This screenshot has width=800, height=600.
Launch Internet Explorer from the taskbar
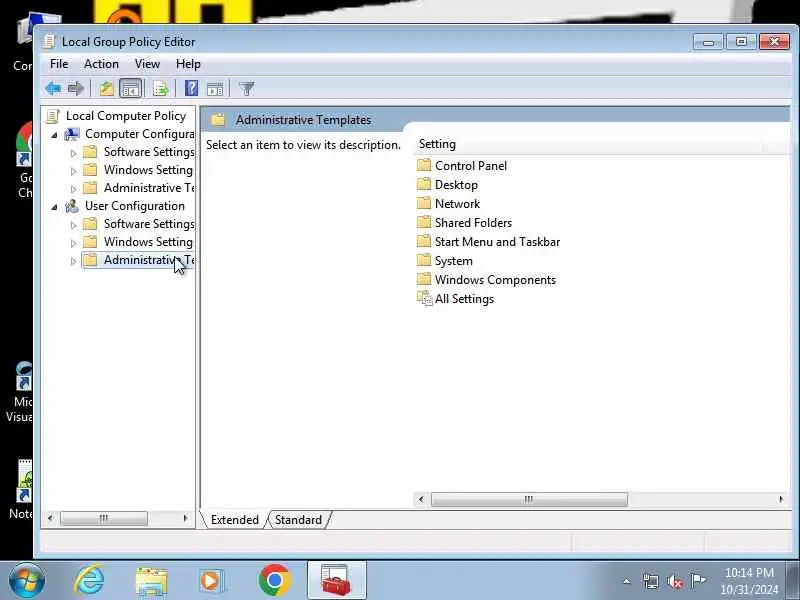pos(90,581)
